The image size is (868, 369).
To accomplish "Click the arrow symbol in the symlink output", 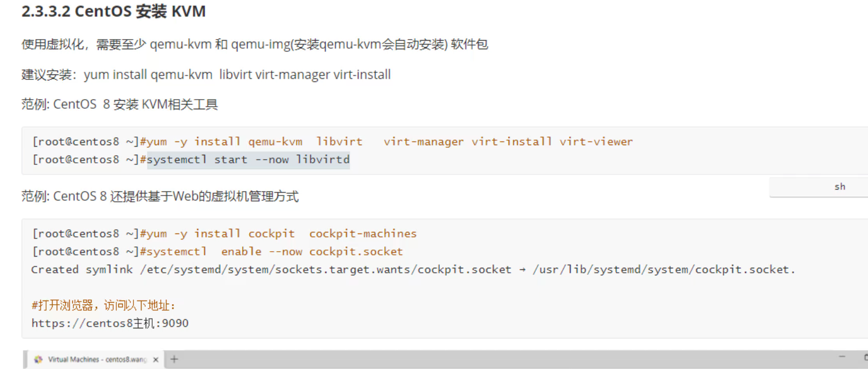I will tap(522, 269).
